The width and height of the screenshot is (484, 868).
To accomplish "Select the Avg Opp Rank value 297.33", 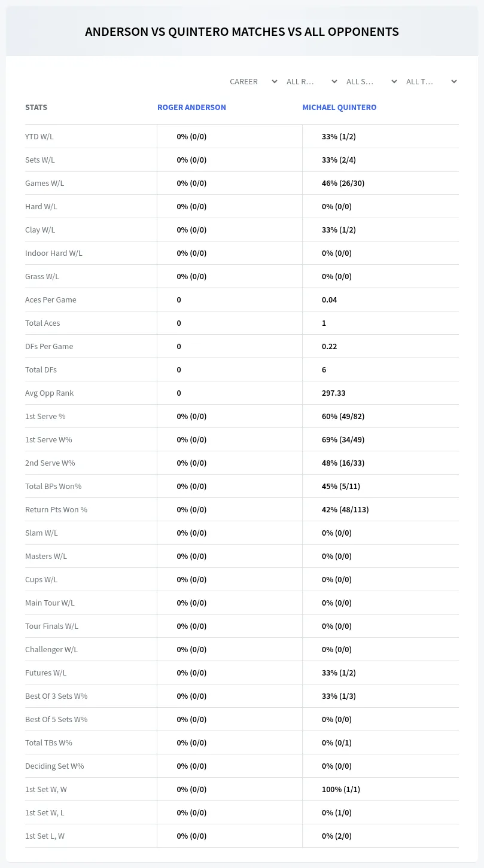I will pyautogui.click(x=334, y=393).
